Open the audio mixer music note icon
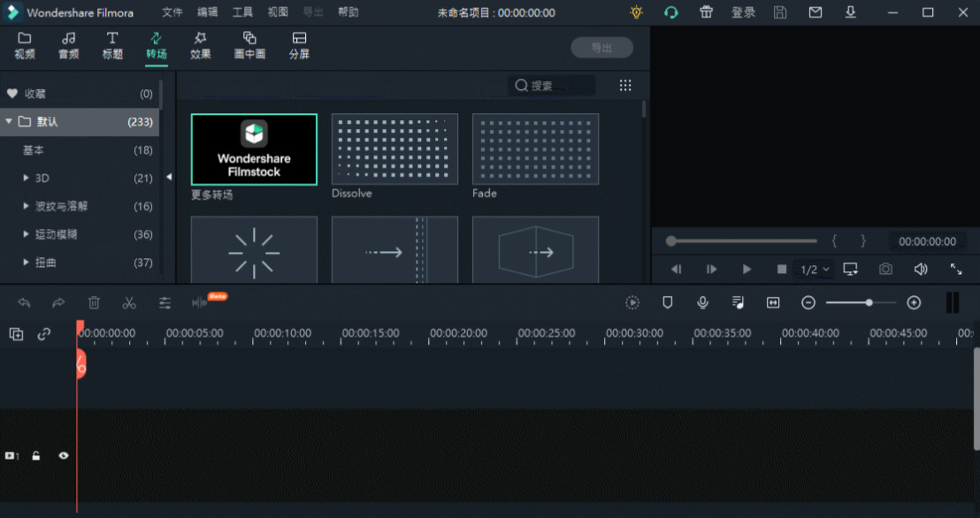Image resolution: width=980 pixels, height=518 pixels. (x=739, y=302)
